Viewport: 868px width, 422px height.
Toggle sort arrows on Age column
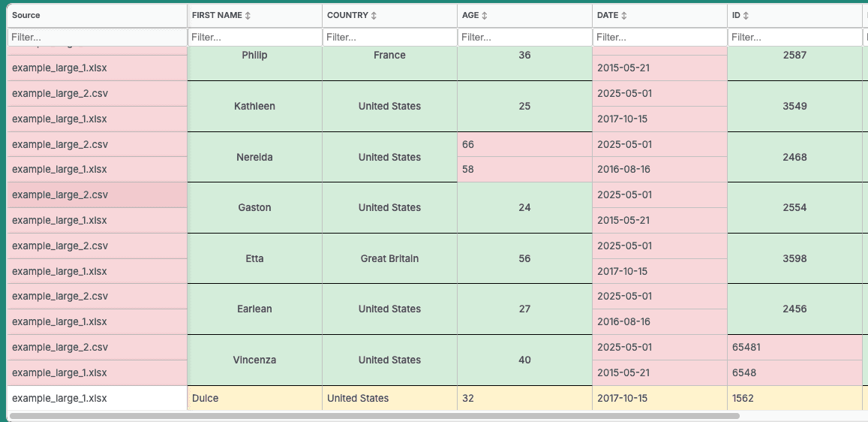click(x=485, y=16)
